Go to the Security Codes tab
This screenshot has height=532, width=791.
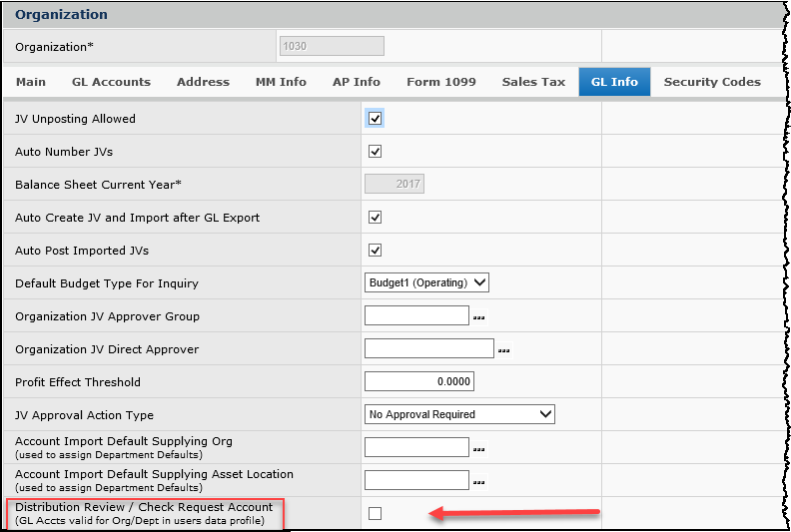click(x=711, y=82)
